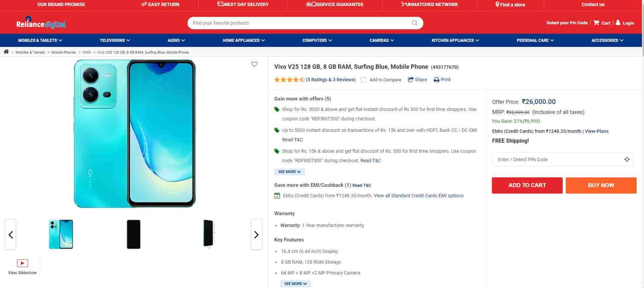Open the Accessories category menu

(x=607, y=40)
